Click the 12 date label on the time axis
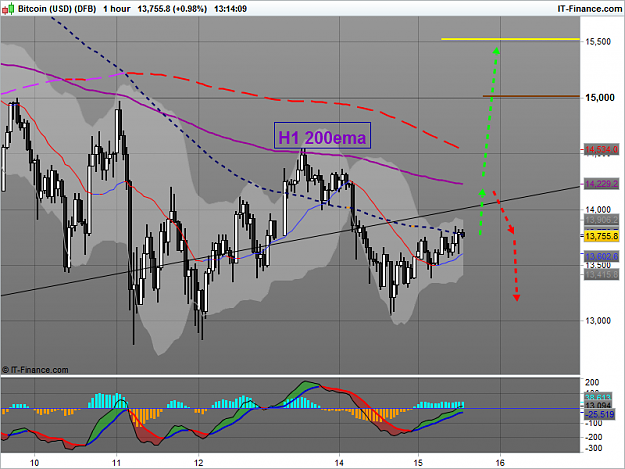This screenshot has height=469, width=625. coord(199,463)
